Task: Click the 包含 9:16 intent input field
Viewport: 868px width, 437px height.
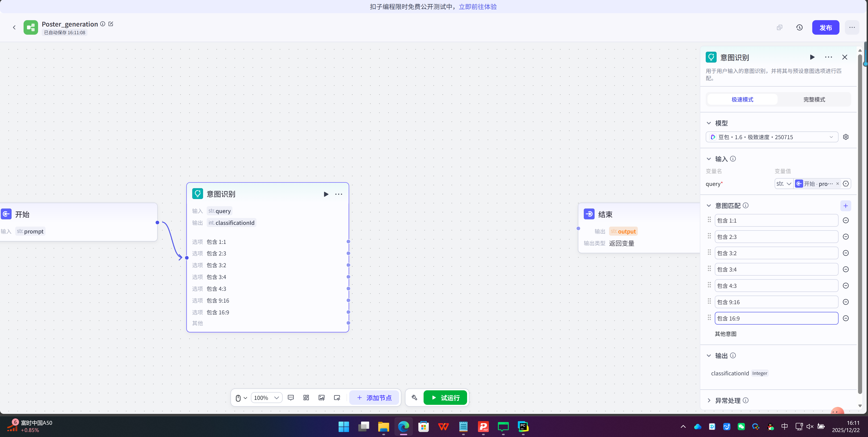Action: (x=776, y=302)
